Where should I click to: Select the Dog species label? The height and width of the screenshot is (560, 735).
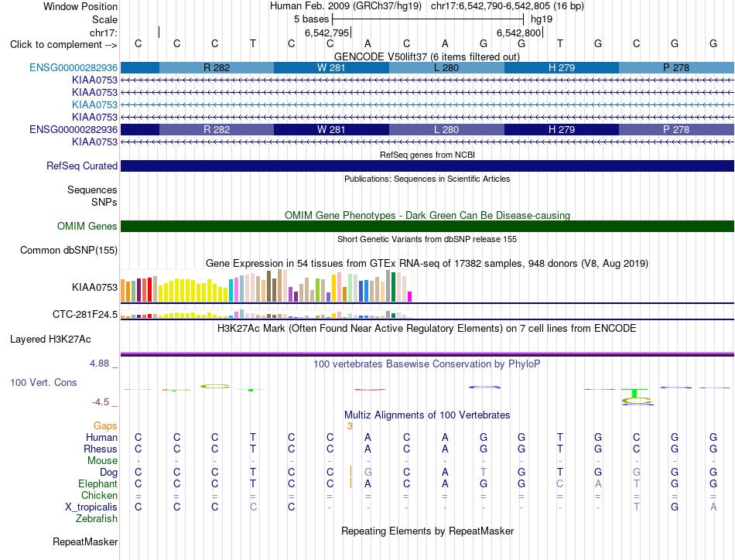point(108,473)
